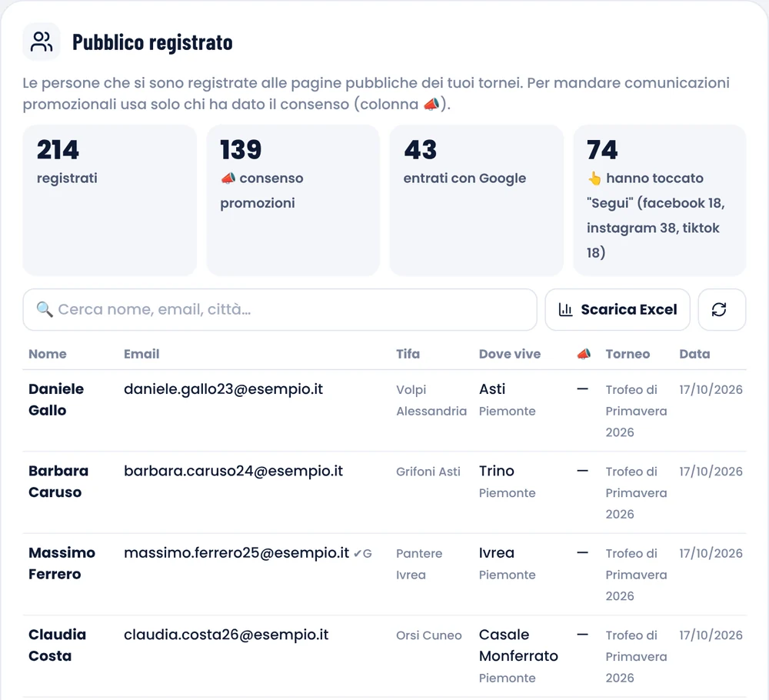This screenshot has height=700, width=769.
Task: Click the Grifoni Asti team cell
Action: [x=428, y=472]
